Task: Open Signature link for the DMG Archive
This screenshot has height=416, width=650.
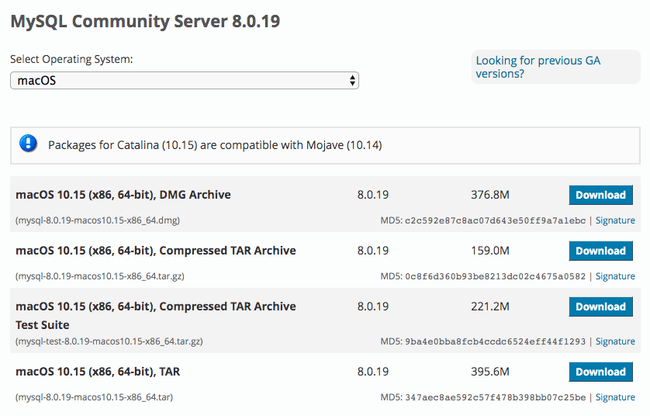Action: pos(615,220)
